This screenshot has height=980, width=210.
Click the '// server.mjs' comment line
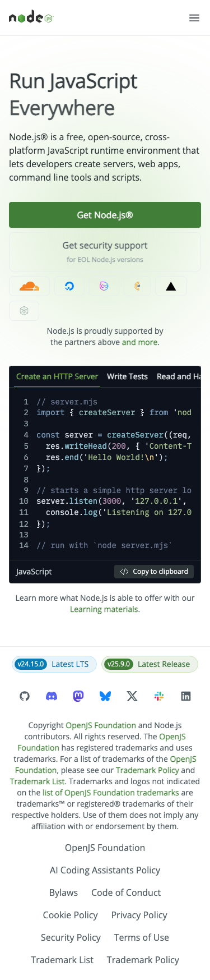pos(67,402)
